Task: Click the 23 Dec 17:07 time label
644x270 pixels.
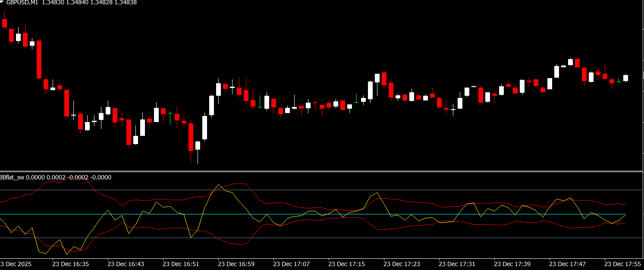Action: tap(291, 264)
